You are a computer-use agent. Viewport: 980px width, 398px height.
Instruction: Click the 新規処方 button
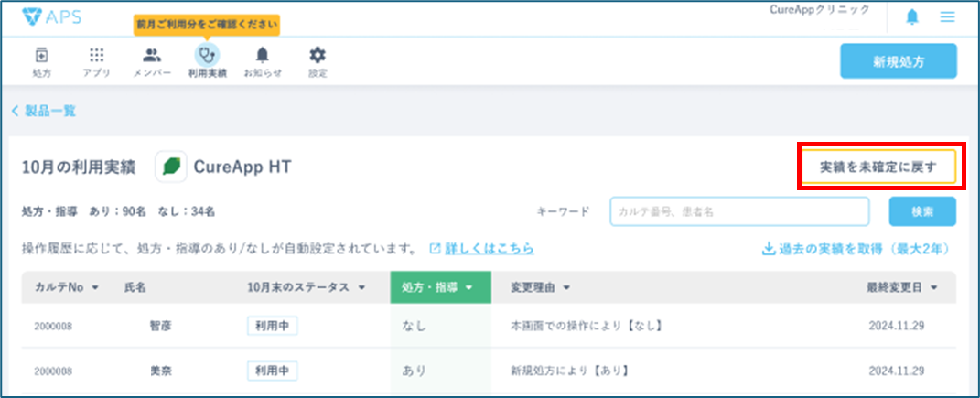899,61
